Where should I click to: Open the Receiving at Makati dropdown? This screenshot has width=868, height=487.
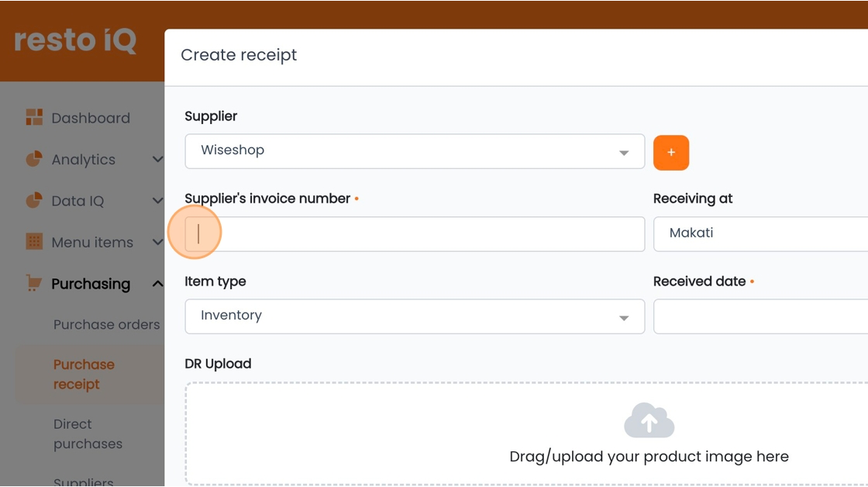pos(760,233)
